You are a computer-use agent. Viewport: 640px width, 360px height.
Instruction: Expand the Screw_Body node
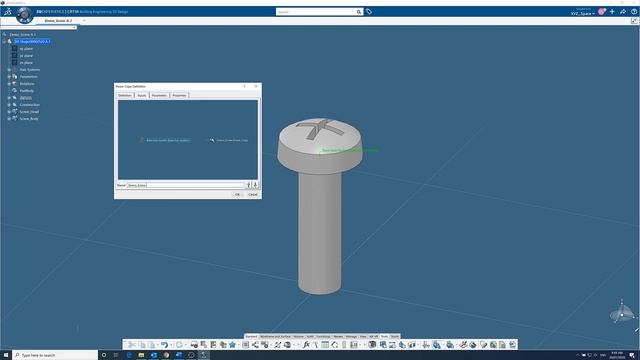[9, 118]
